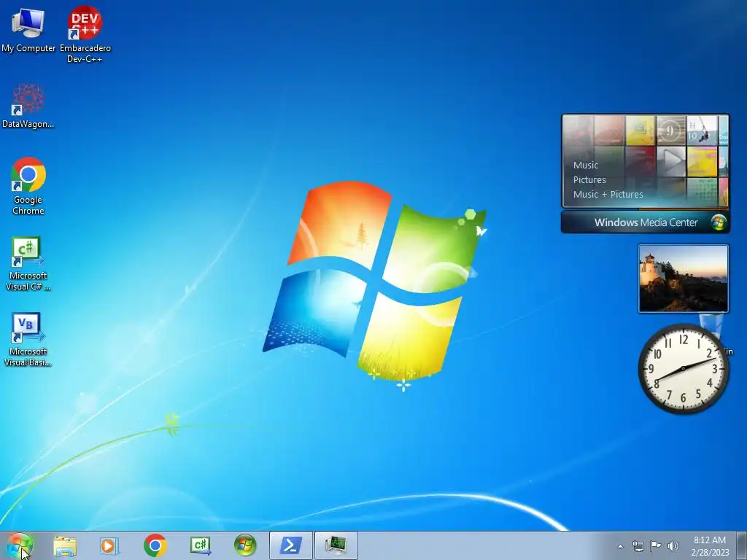Image resolution: width=747 pixels, height=560 pixels.
Task: Select the Microsoft Visual C# desktop shortcut
Action: pos(28,263)
